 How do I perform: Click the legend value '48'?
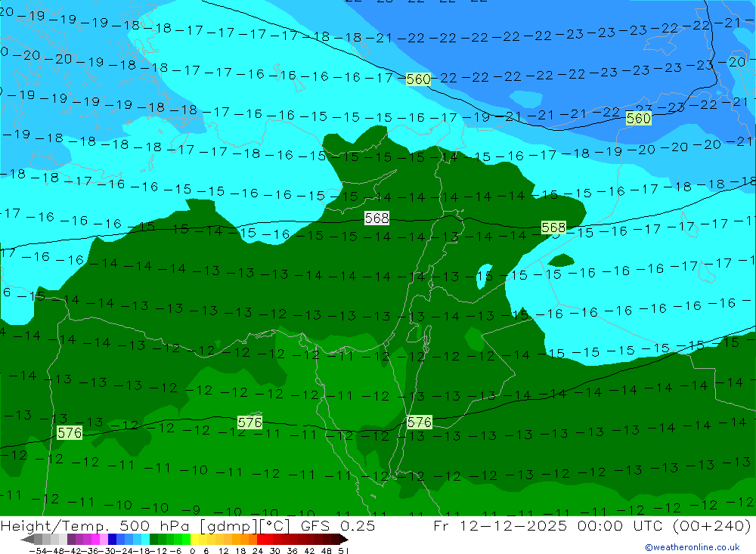click(327, 551)
